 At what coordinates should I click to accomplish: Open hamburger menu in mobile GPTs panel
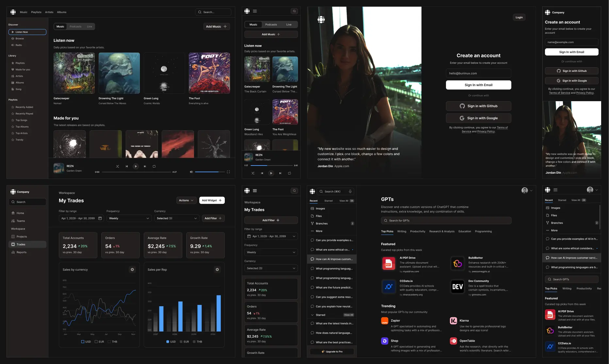click(555, 190)
